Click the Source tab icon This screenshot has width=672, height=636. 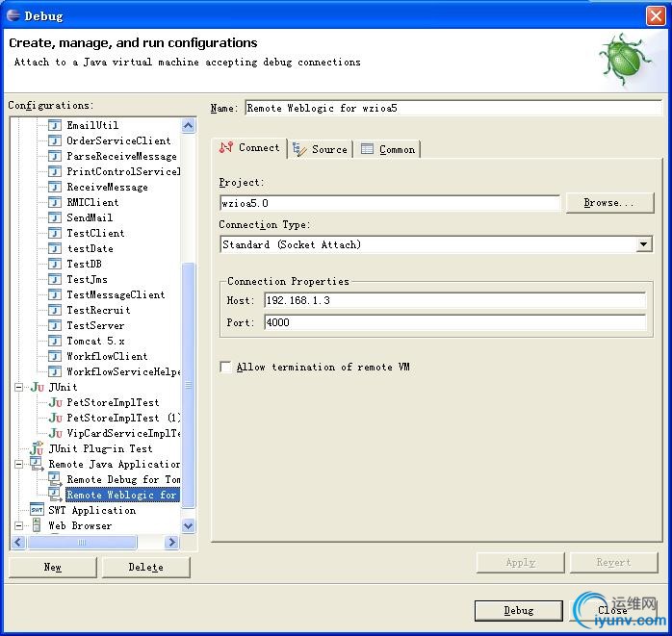(299, 149)
